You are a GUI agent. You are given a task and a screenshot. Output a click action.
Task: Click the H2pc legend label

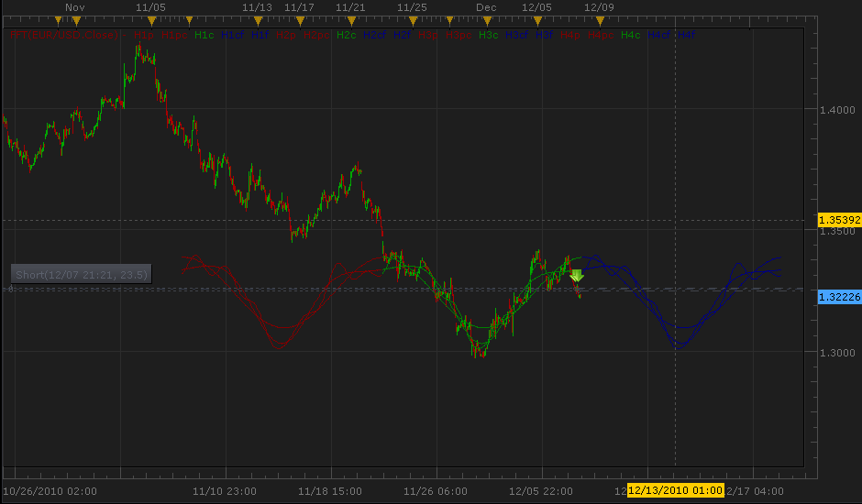(x=316, y=35)
